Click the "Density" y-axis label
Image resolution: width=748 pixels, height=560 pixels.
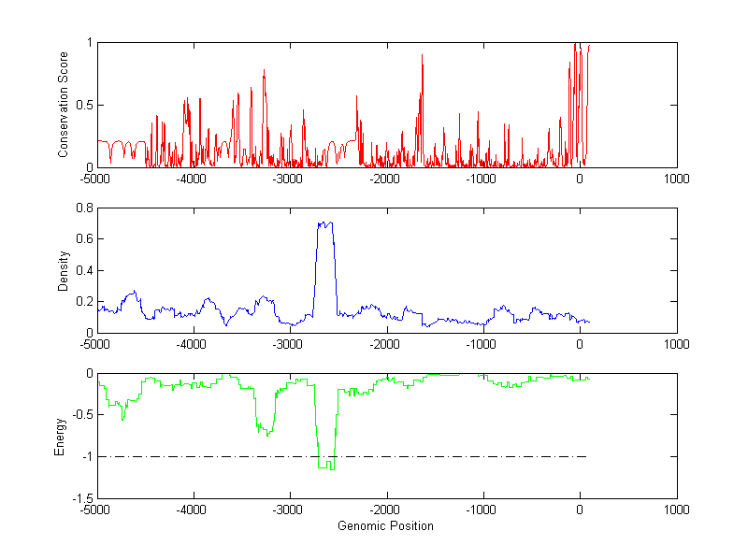(64, 270)
